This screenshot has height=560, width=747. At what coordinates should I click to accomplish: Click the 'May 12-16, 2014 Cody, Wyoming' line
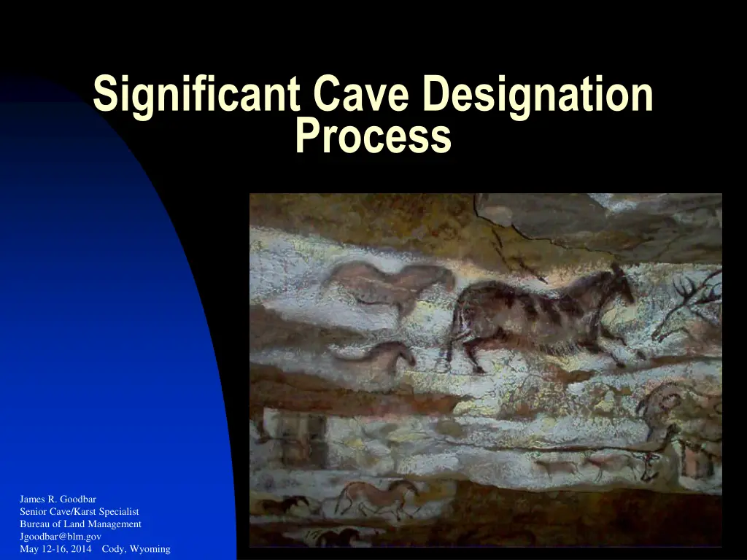click(95, 548)
